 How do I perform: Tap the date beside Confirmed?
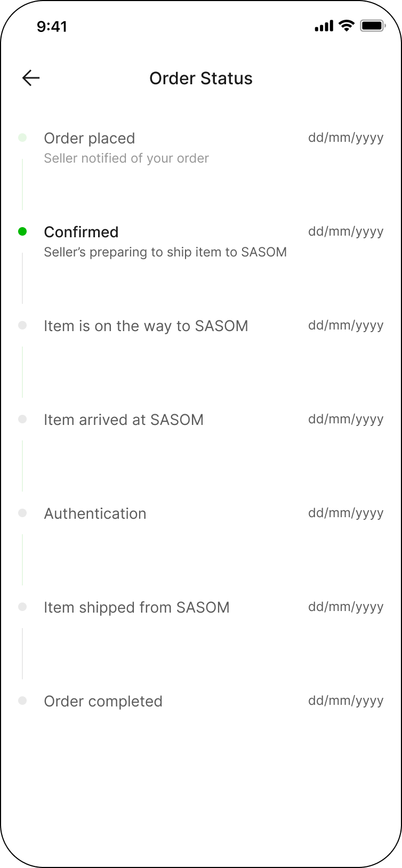click(345, 231)
